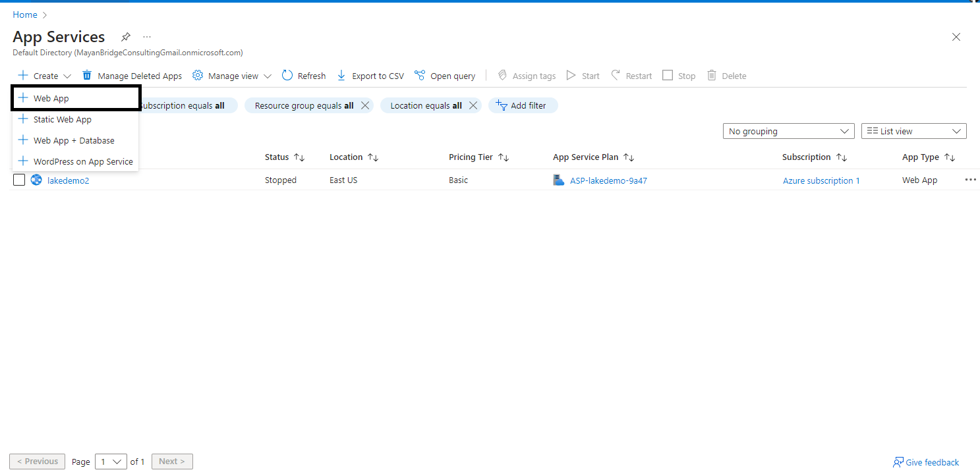Click the Delete command
The height and width of the screenshot is (476, 980).
point(726,76)
